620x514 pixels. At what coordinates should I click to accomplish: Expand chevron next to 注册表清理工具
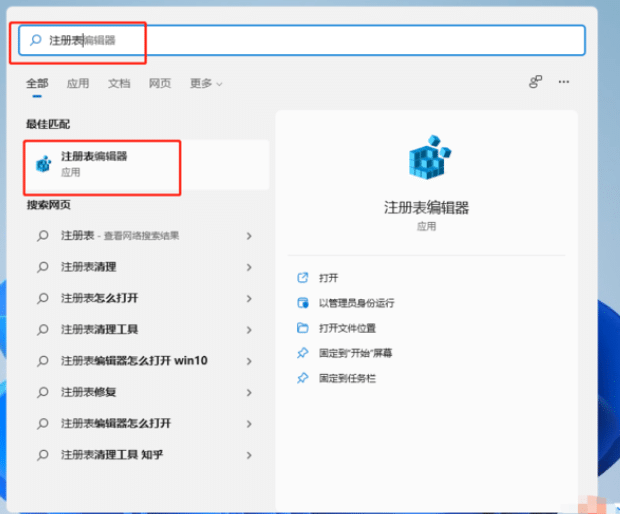coord(249,330)
